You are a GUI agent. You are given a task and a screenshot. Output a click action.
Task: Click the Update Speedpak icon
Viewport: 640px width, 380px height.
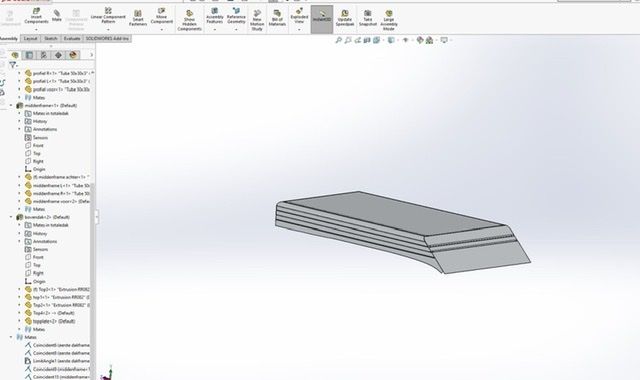click(x=344, y=18)
